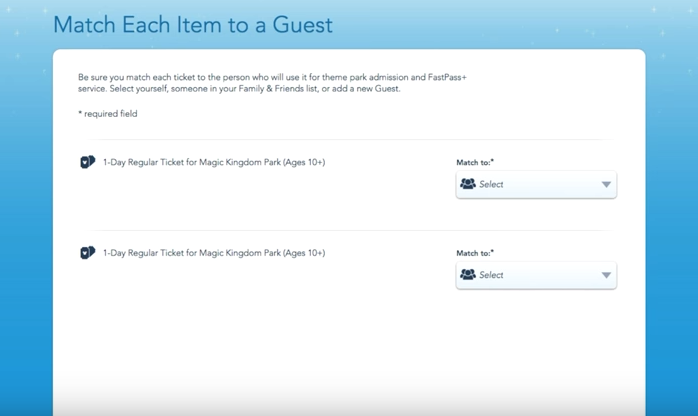Click the arrow of the first Select dropdown
The image size is (698, 416).
click(x=606, y=185)
